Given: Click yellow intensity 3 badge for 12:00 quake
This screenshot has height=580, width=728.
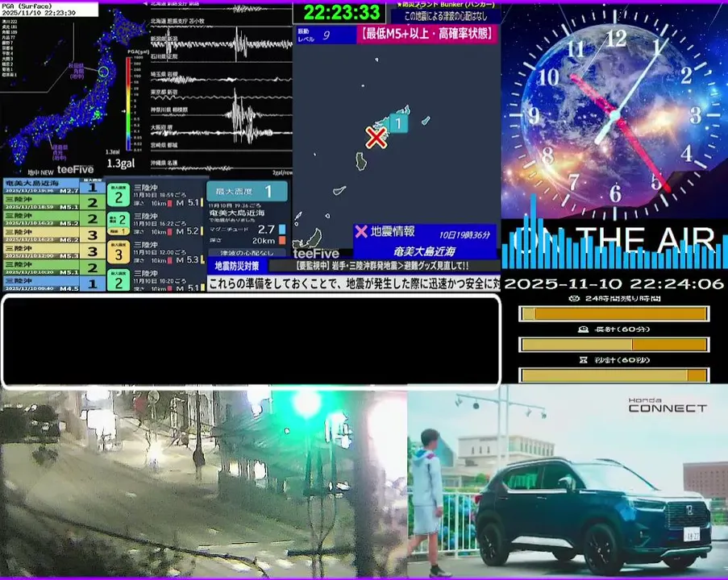Looking at the screenshot, I should coord(119,252).
